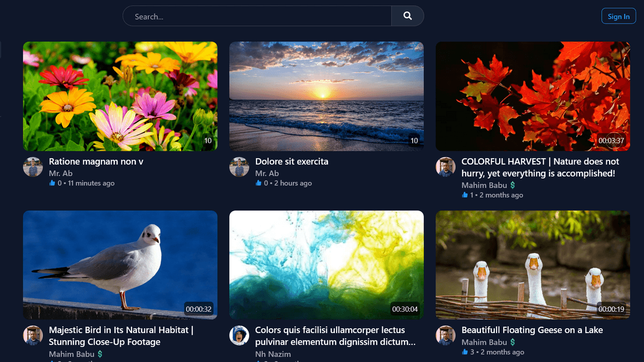
Task: Click 'Mr. Ab' under 'Dolore sit exercita'
Action: pos(267,173)
